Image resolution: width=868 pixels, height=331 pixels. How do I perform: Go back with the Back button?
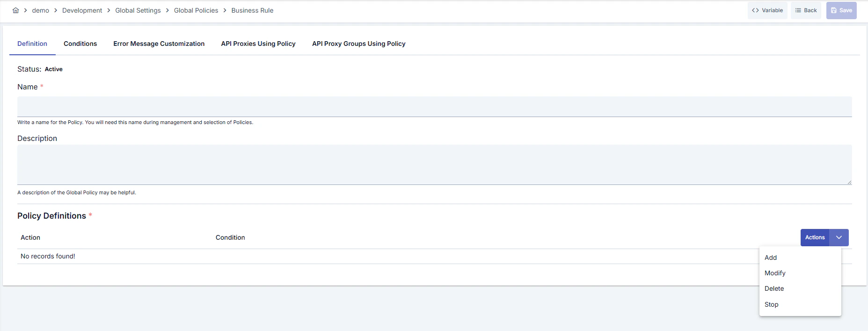click(806, 10)
